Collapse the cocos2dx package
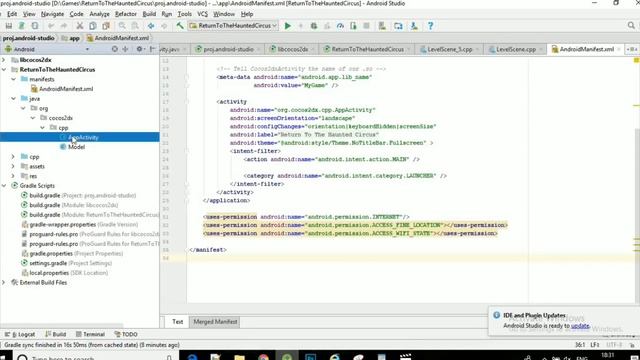The width and height of the screenshot is (640, 360). coord(33,118)
